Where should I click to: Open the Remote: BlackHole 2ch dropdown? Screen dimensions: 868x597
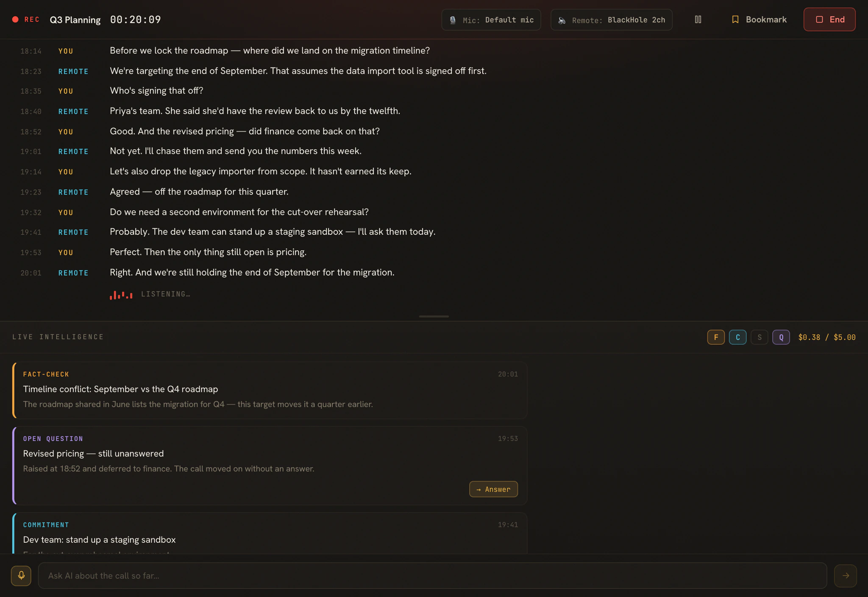[611, 20]
